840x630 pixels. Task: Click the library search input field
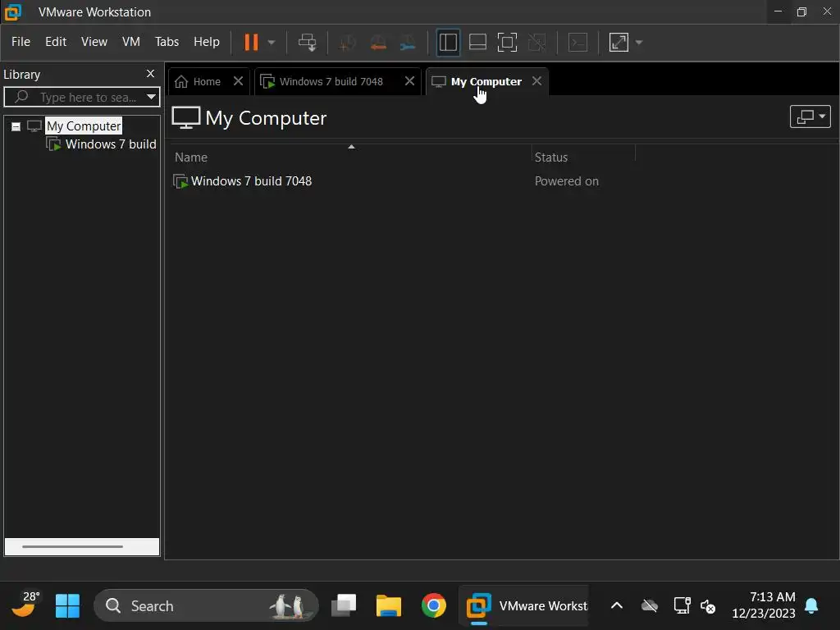(82, 97)
